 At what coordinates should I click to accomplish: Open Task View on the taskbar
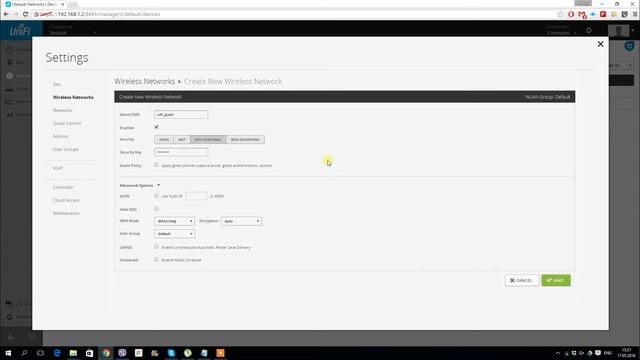(40, 353)
